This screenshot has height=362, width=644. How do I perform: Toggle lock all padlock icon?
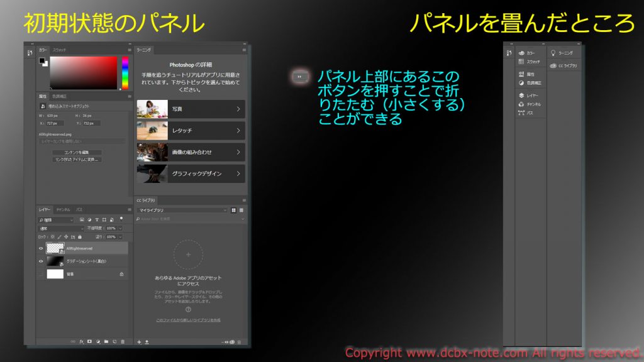80,237
